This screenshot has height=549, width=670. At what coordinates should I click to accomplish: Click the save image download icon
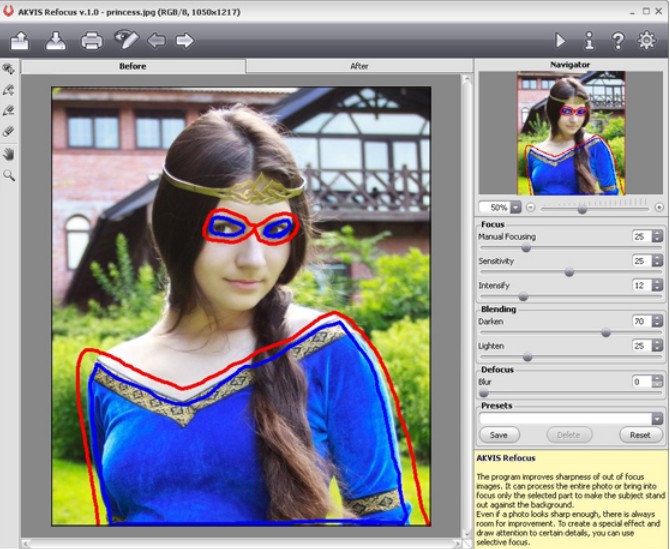56,41
